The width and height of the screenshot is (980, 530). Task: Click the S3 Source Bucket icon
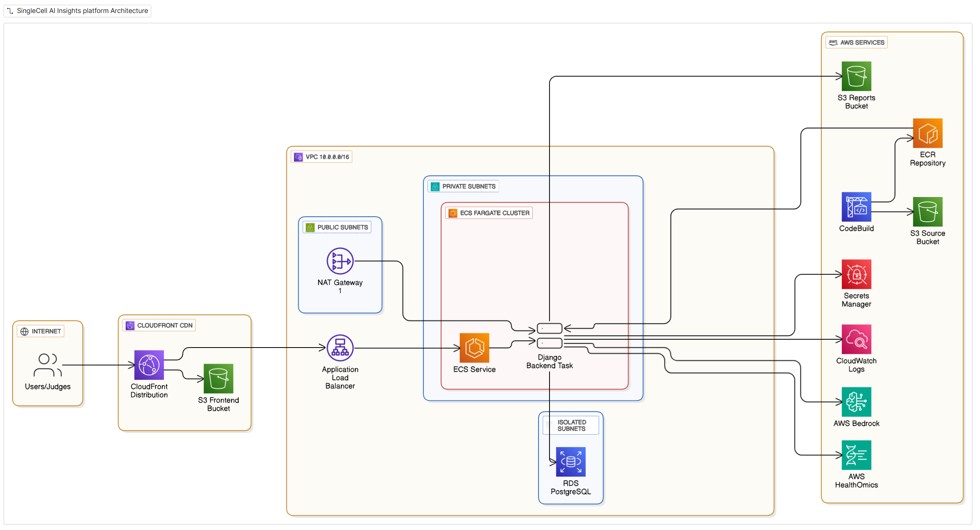pyautogui.click(x=927, y=212)
